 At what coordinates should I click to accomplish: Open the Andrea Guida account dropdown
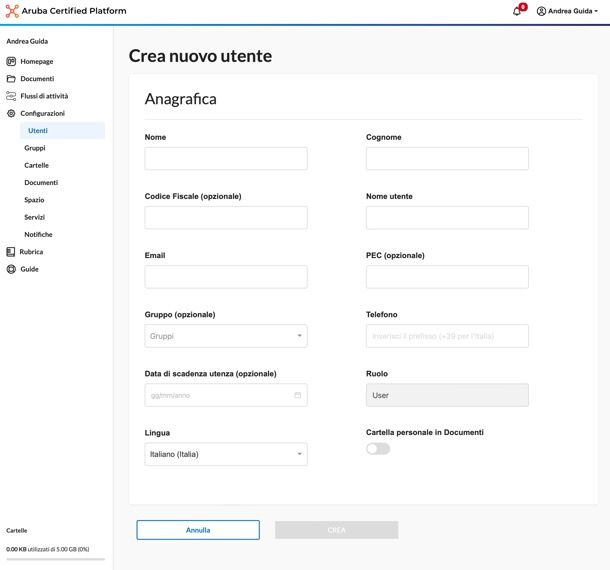click(567, 11)
